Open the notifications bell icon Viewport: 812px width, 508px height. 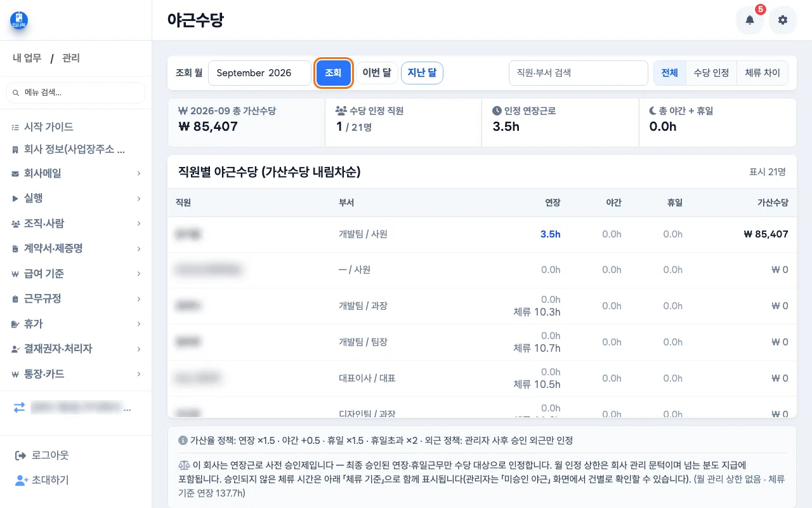click(x=749, y=20)
